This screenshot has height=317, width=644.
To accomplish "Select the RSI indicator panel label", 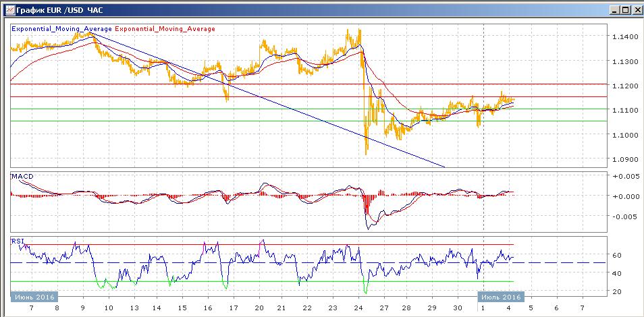I will click(x=18, y=240).
